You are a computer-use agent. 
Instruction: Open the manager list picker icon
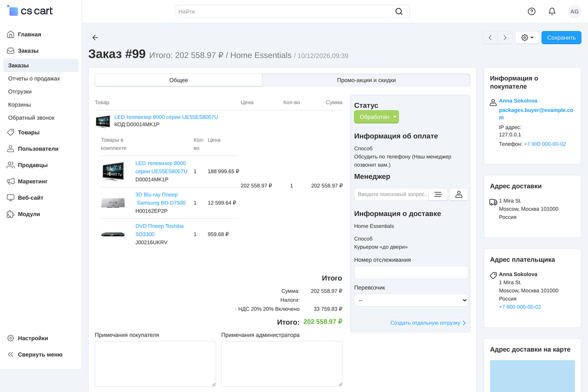pyautogui.click(x=438, y=195)
